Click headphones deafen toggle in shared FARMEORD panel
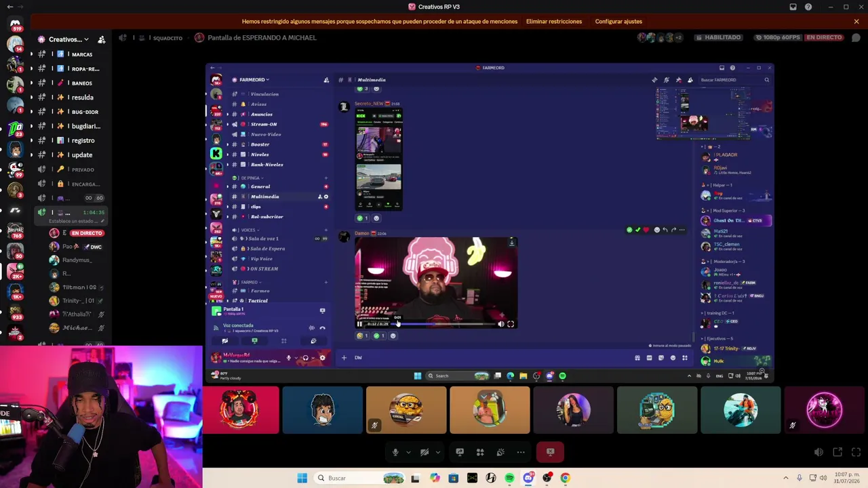Image resolution: width=868 pixels, height=488 pixels. tap(305, 358)
